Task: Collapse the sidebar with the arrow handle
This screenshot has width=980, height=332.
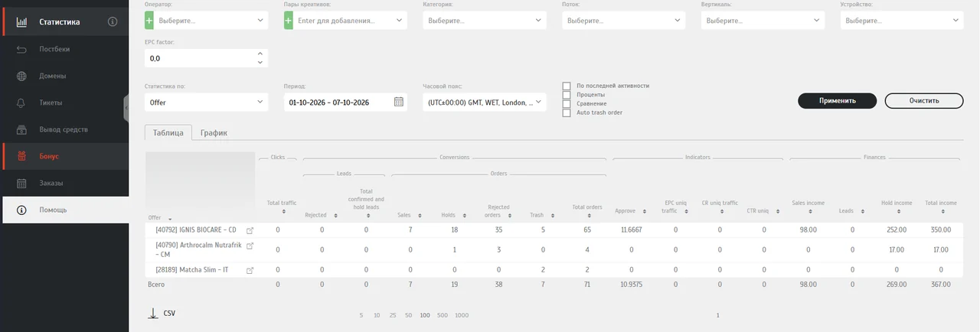Action: tap(126, 109)
